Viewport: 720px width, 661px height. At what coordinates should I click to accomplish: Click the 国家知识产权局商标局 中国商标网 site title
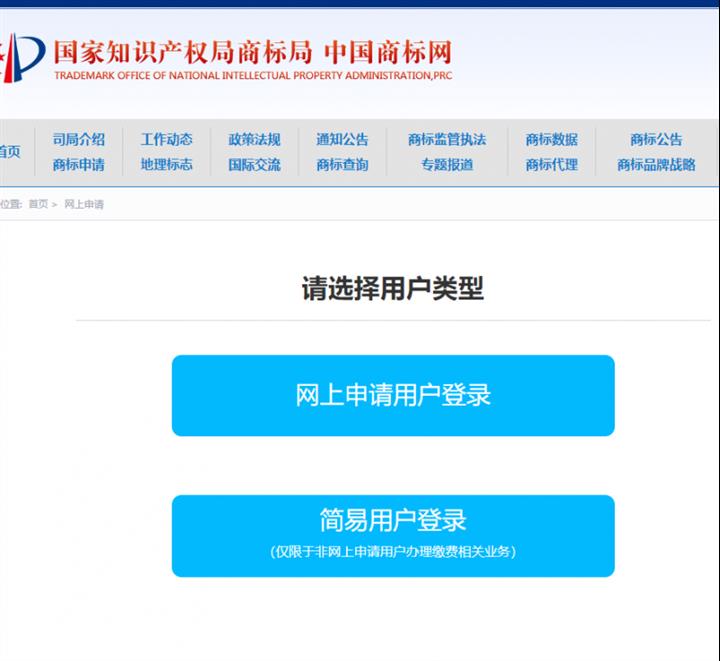(253, 52)
